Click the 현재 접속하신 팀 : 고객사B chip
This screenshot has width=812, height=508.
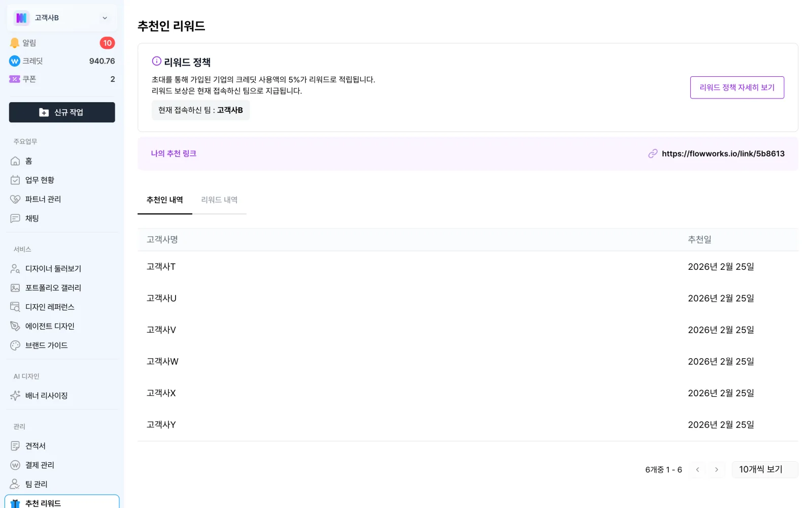click(x=200, y=110)
